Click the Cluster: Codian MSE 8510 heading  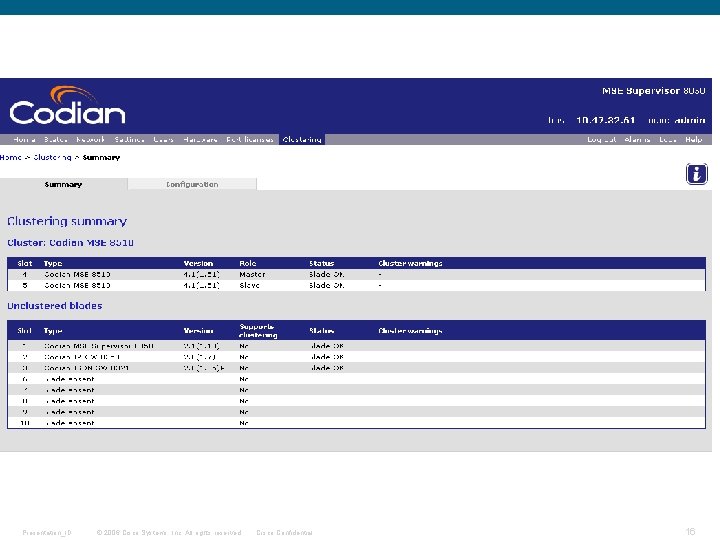[x=70, y=242]
